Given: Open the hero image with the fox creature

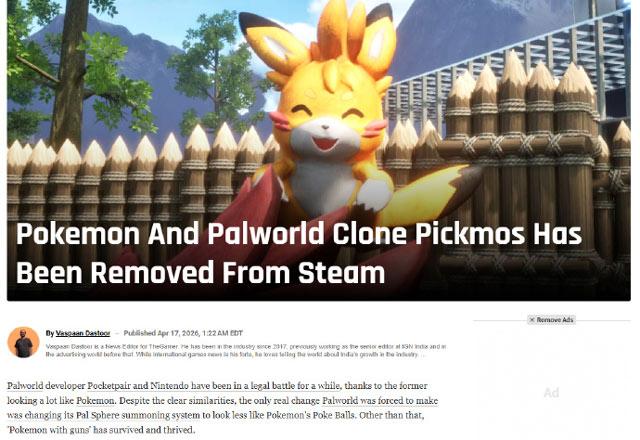Looking at the screenshot, I should [x=319, y=150].
